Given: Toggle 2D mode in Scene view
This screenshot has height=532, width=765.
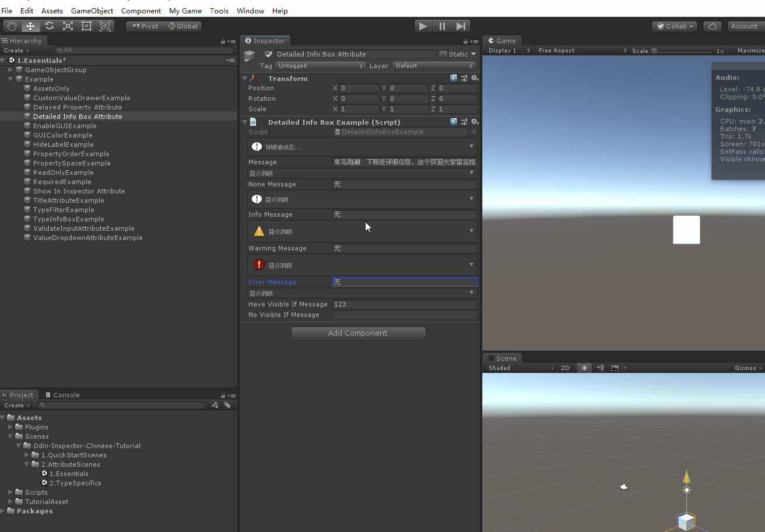Looking at the screenshot, I should point(565,368).
